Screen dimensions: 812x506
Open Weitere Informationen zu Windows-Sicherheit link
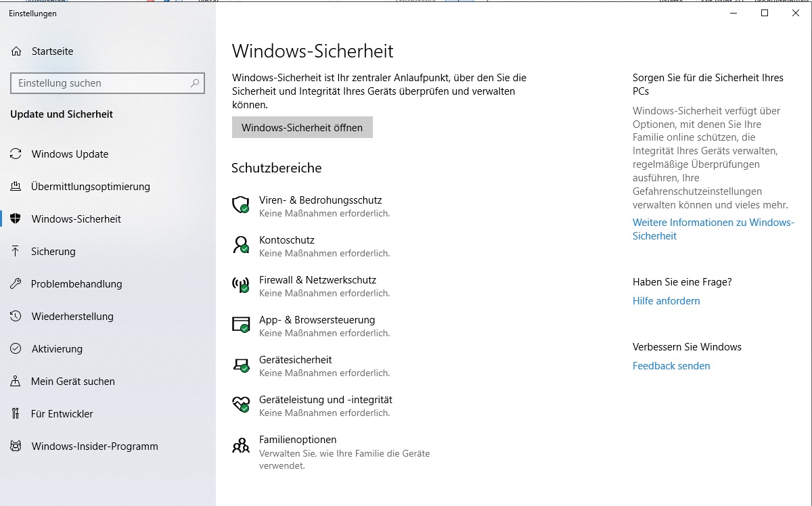tap(713, 229)
